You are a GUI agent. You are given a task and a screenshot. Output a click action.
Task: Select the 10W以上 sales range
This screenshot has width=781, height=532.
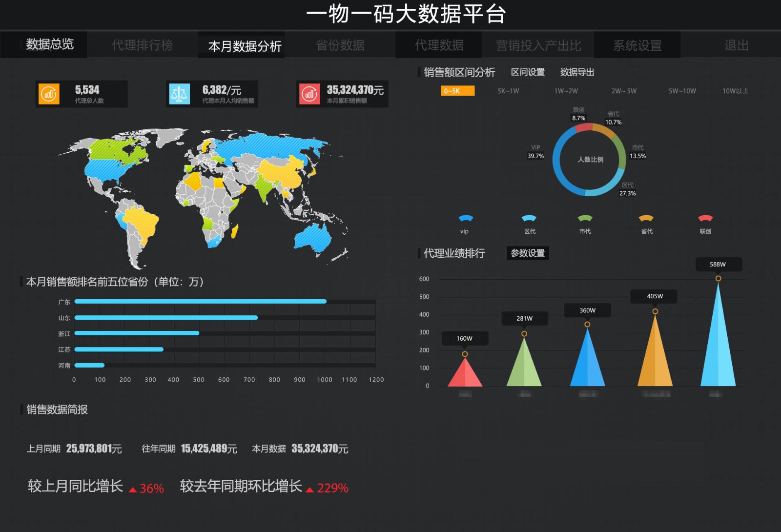[x=735, y=91]
